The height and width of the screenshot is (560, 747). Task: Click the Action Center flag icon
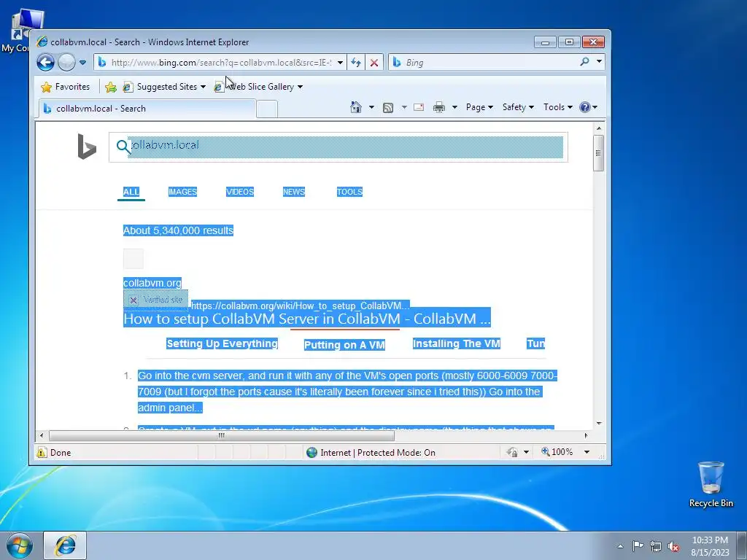pos(638,546)
